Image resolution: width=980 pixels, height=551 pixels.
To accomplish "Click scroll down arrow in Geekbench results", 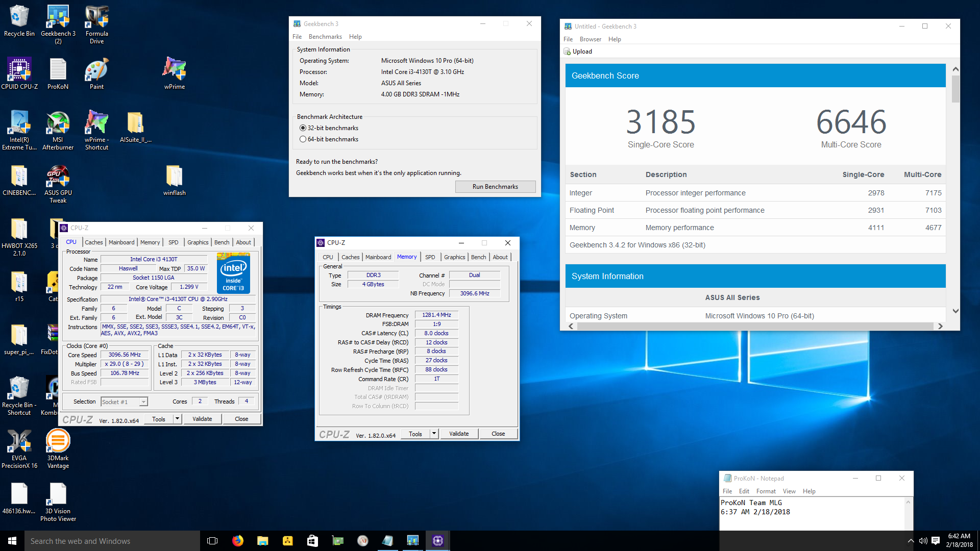I will (955, 311).
